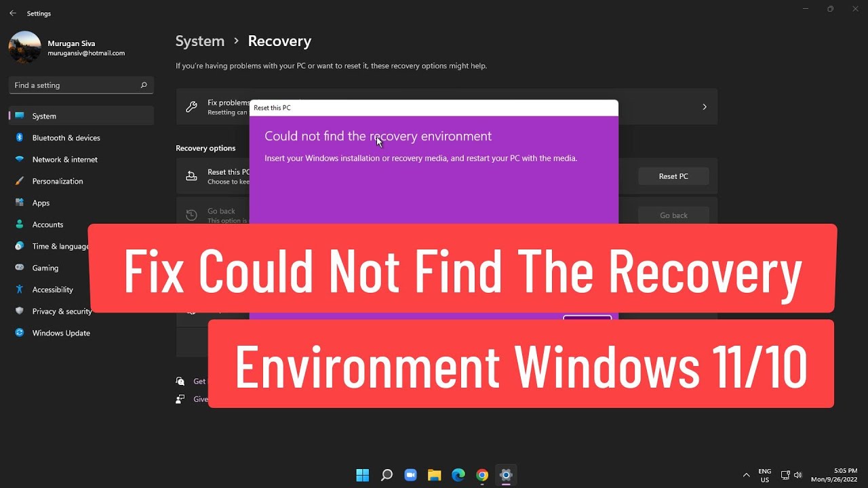Click the 'Insert your Windows installation' message text
The image size is (868, 488).
pos(420,159)
